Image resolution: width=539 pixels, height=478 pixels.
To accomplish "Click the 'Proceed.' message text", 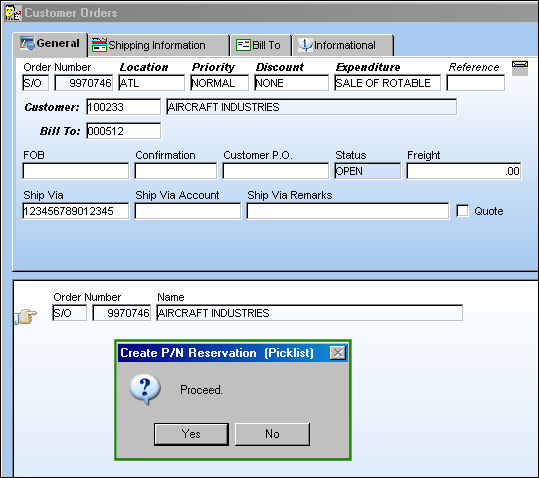I will (x=201, y=390).
